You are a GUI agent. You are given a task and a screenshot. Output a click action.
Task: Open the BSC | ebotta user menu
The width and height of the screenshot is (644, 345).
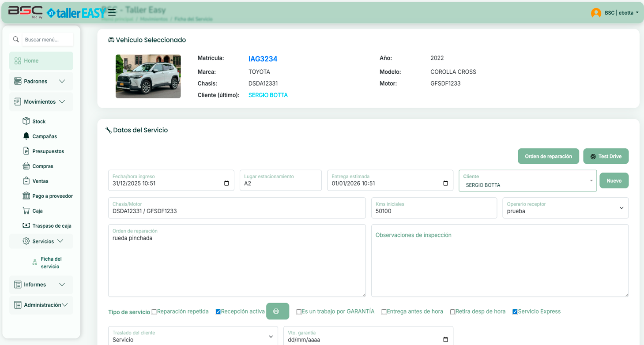[615, 13]
